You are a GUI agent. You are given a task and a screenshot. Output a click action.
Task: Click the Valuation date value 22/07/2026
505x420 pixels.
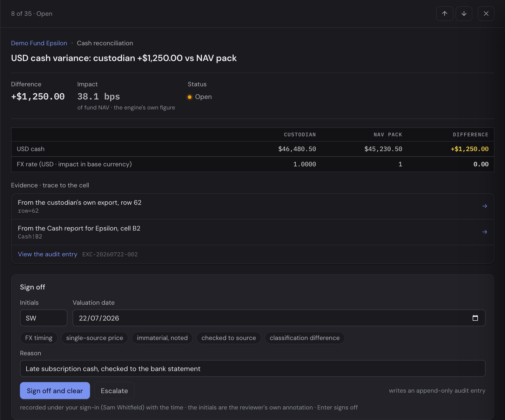[x=99, y=318]
